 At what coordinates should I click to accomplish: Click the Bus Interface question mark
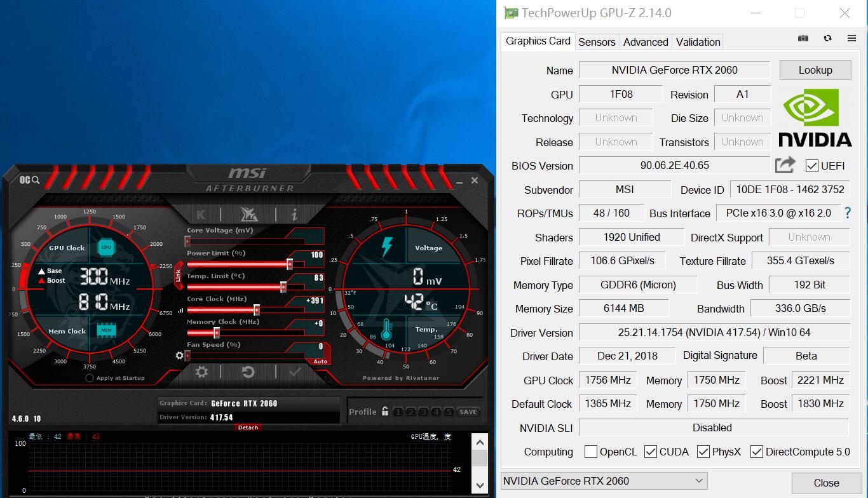click(847, 213)
